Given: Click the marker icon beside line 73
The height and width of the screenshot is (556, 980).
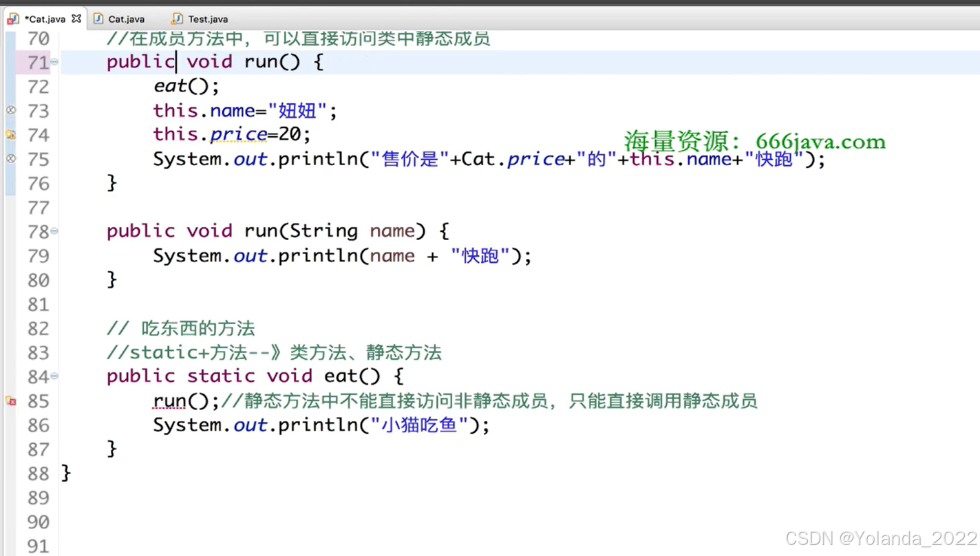Looking at the screenshot, I should pos(10,110).
